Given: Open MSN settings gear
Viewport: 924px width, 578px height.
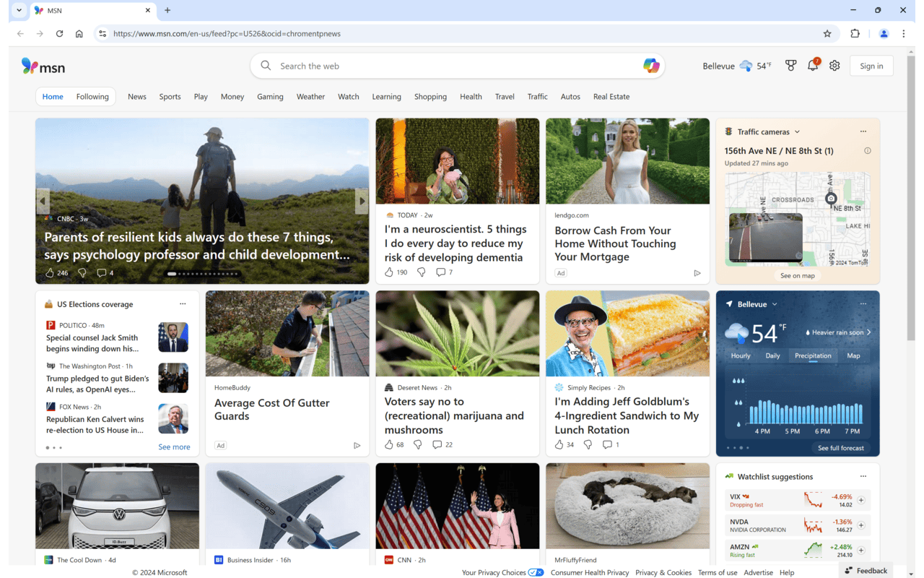Looking at the screenshot, I should click(x=834, y=65).
